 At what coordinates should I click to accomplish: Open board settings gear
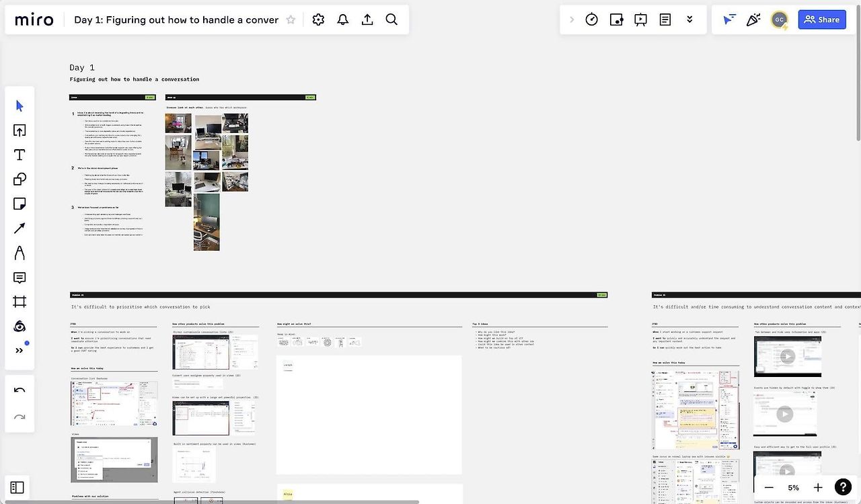(x=318, y=19)
